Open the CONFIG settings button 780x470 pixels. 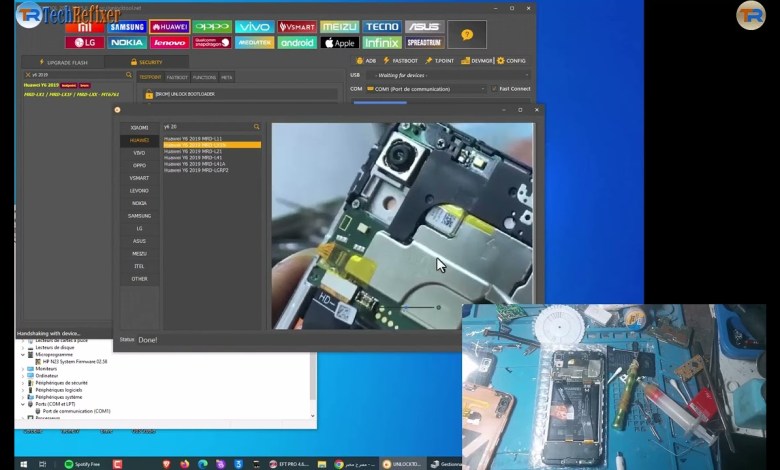(511, 61)
